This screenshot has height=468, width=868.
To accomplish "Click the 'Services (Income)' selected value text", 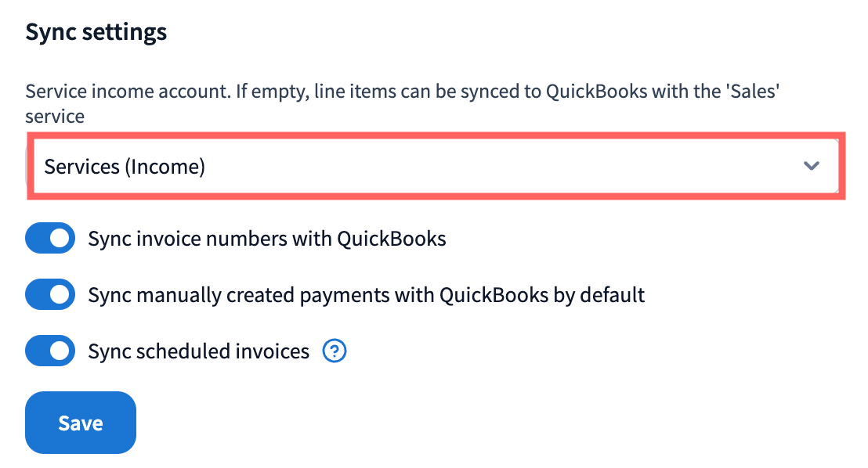I will [125, 167].
